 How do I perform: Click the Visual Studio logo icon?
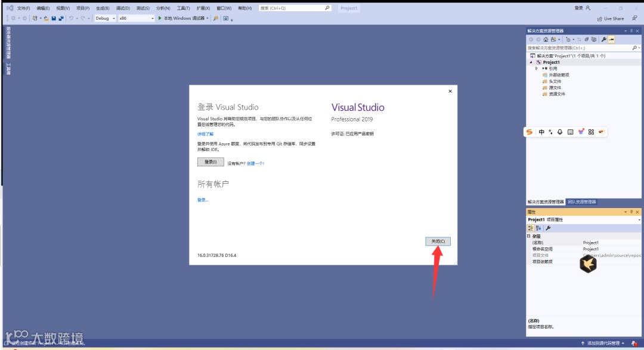tap(10, 8)
